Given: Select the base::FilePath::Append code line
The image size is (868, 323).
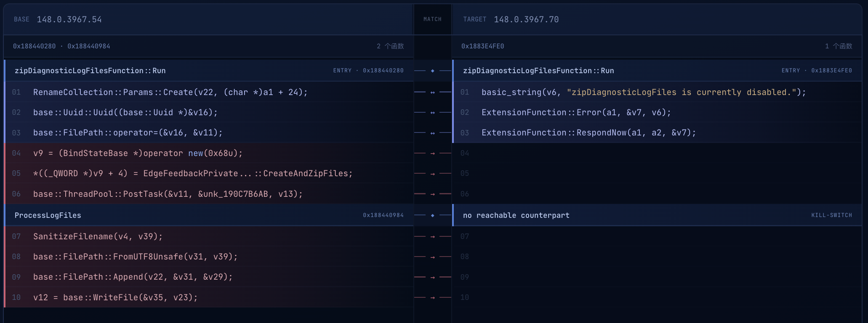Looking at the screenshot, I should 209,277.
